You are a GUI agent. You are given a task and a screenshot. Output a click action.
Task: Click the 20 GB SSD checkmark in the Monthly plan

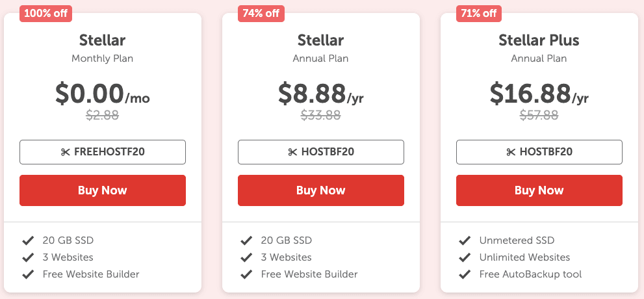pyautogui.click(x=28, y=240)
